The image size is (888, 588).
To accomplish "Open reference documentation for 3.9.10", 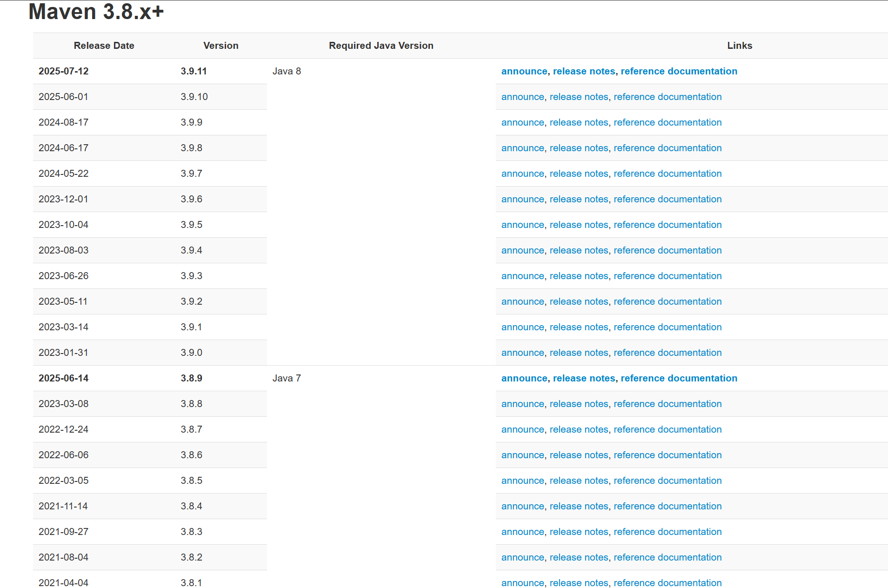I will click(668, 97).
